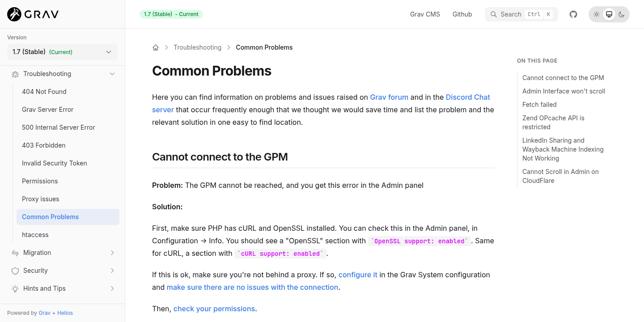Image resolution: width=644 pixels, height=322 pixels.
Task: Click the shield icon beside Security
Action: click(14, 271)
